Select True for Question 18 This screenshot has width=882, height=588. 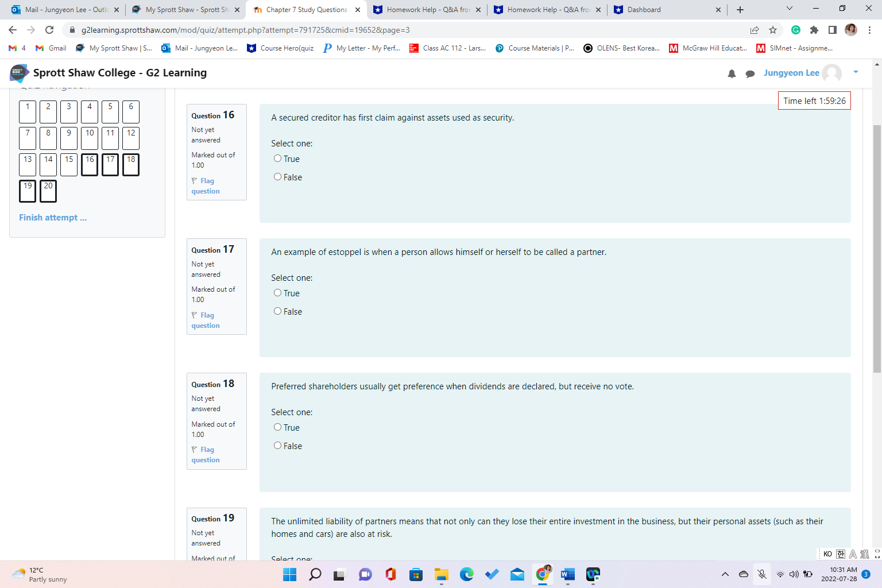coord(277,427)
